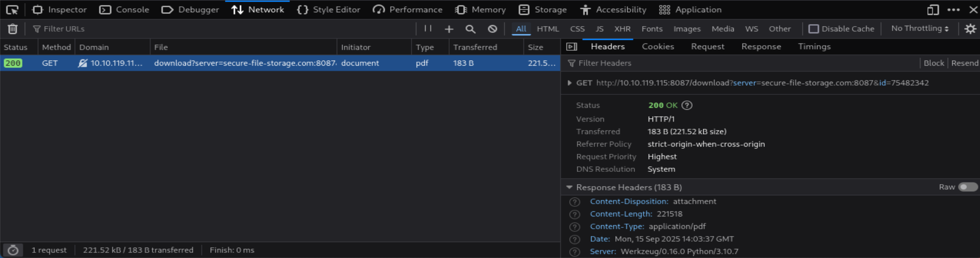
Task: Expand the GET request URL details
Action: (569, 83)
